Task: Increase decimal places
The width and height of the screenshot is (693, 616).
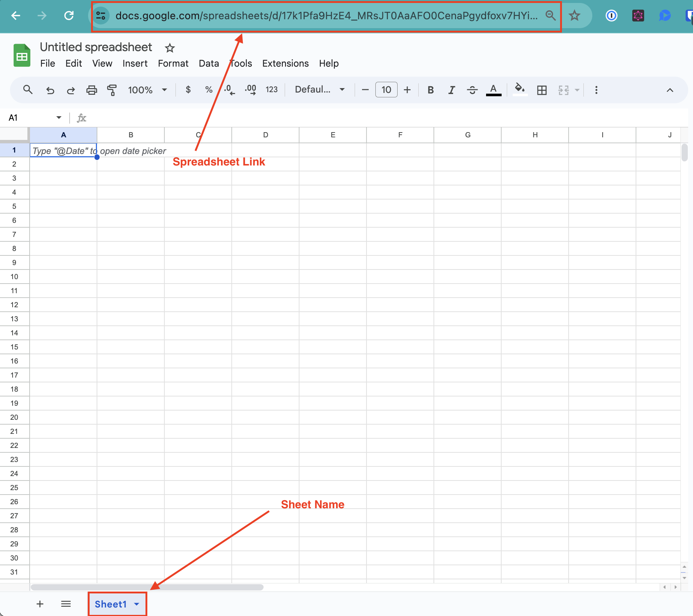Action: tap(251, 90)
